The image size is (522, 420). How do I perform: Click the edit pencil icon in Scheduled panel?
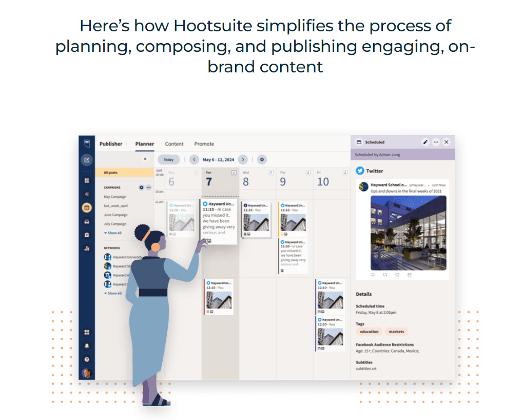(x=425, y=142)
